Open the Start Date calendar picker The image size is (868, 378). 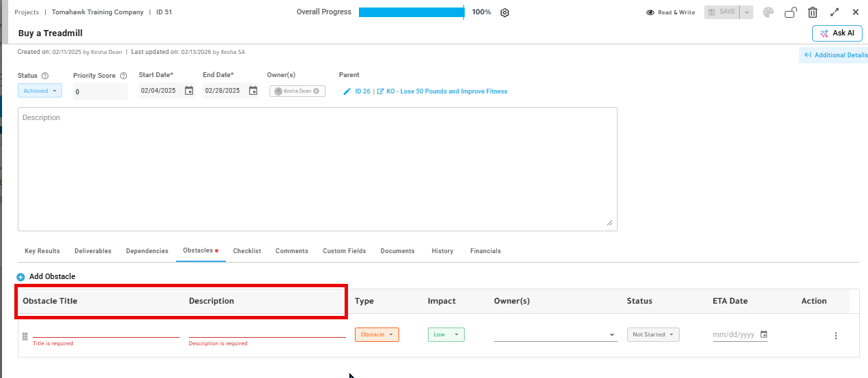coord(189,91)
